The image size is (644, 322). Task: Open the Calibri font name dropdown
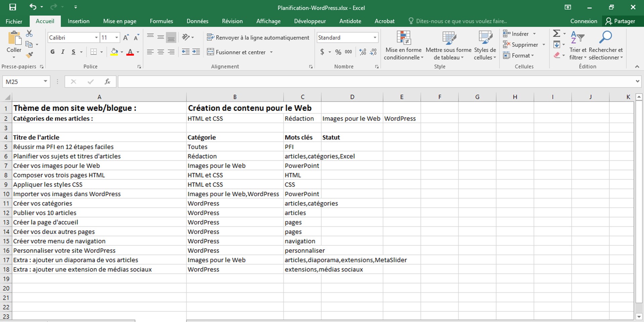tap(96, 38)
